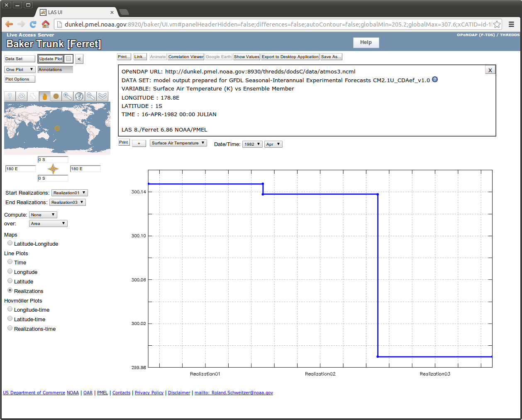
Task: Open the One Plot dropdown
Action: pos(20,69)
